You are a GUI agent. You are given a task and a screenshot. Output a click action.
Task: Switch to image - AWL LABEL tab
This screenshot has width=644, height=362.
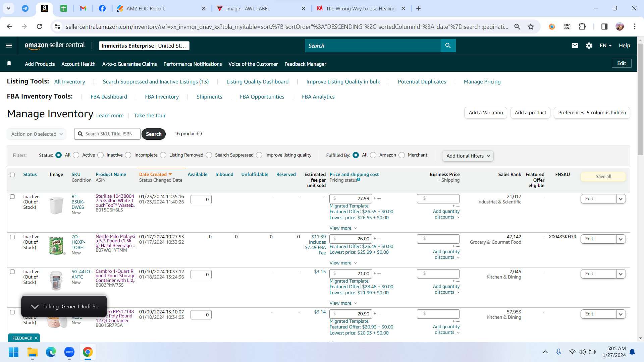coord(261,8)
